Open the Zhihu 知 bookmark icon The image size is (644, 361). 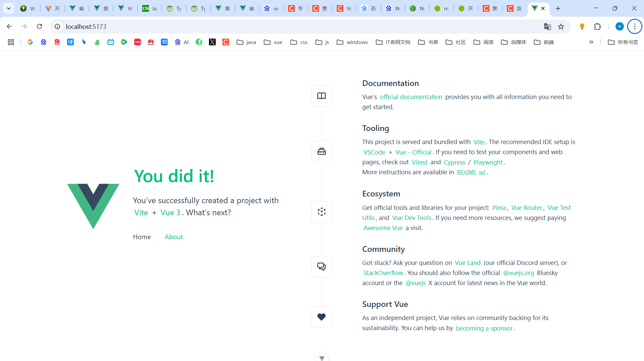164,42
